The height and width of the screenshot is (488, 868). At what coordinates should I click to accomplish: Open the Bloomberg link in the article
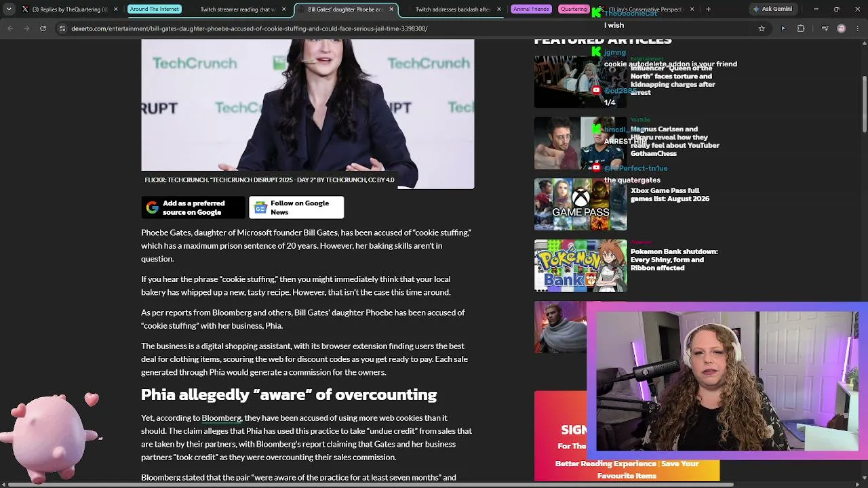(221, 418)
